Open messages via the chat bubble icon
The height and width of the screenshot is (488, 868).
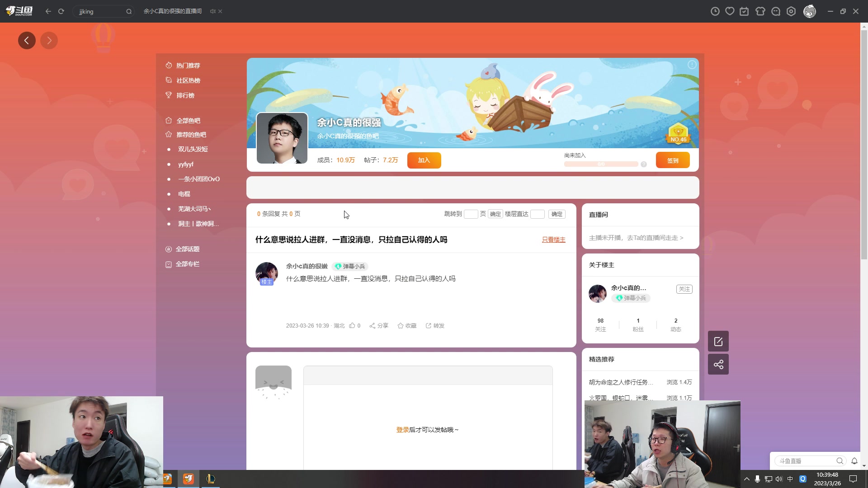point(776,11)
